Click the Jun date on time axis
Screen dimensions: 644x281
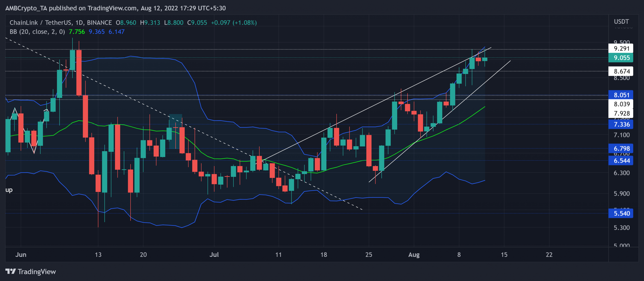(21, 255)
